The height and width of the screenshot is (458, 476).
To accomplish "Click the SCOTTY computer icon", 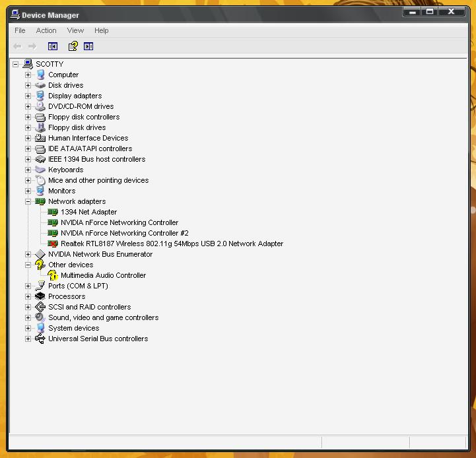I will point(28,64).
